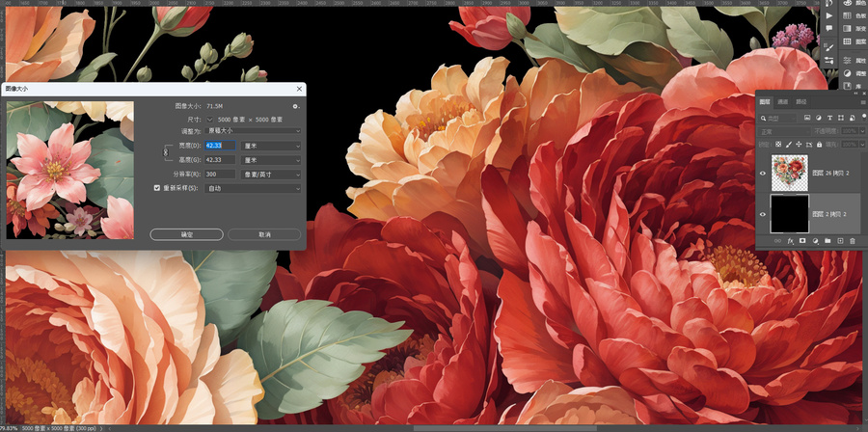Toggle the layer filtering switch
This screenshot has width=868, height=432.
pos(864,117)
